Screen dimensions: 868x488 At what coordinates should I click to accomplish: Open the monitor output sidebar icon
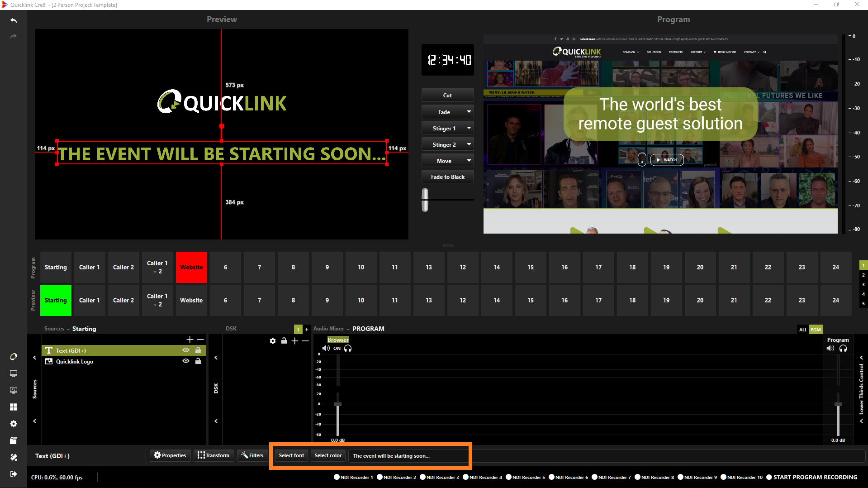pyautogui.click(x=14, y=373)
